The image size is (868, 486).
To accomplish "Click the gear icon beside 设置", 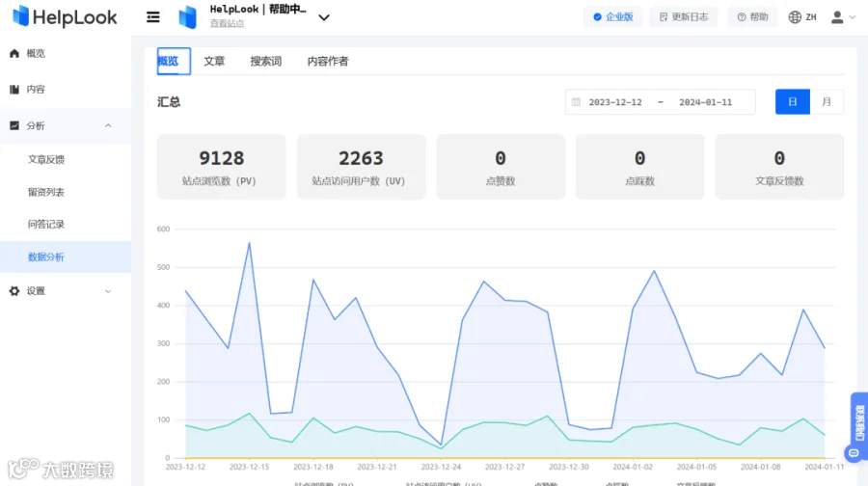I will pyautogui.click(x=14, y=290).
